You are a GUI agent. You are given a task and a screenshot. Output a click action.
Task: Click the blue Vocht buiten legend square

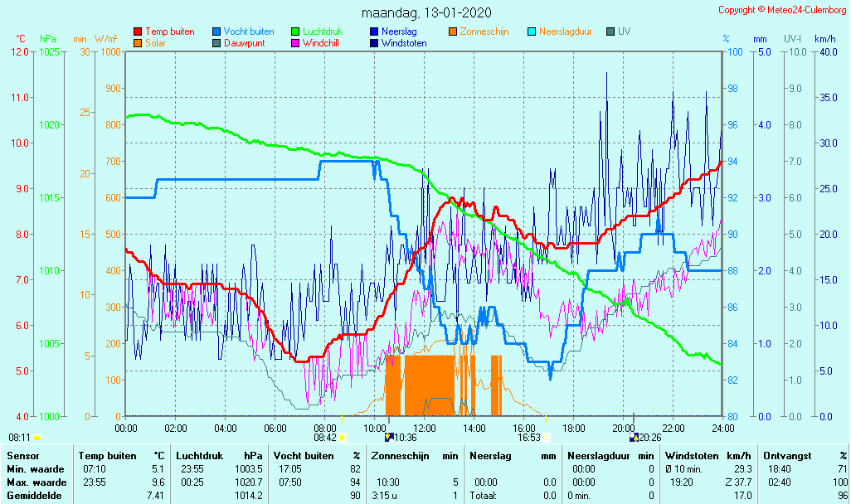tap(216, 31)
